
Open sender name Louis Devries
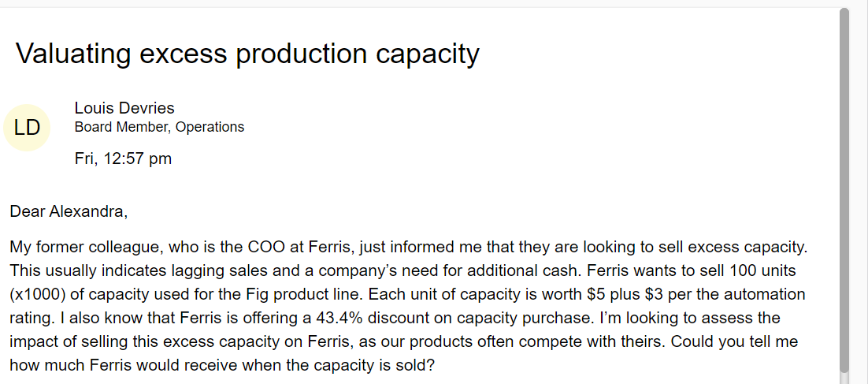[124, 108]
